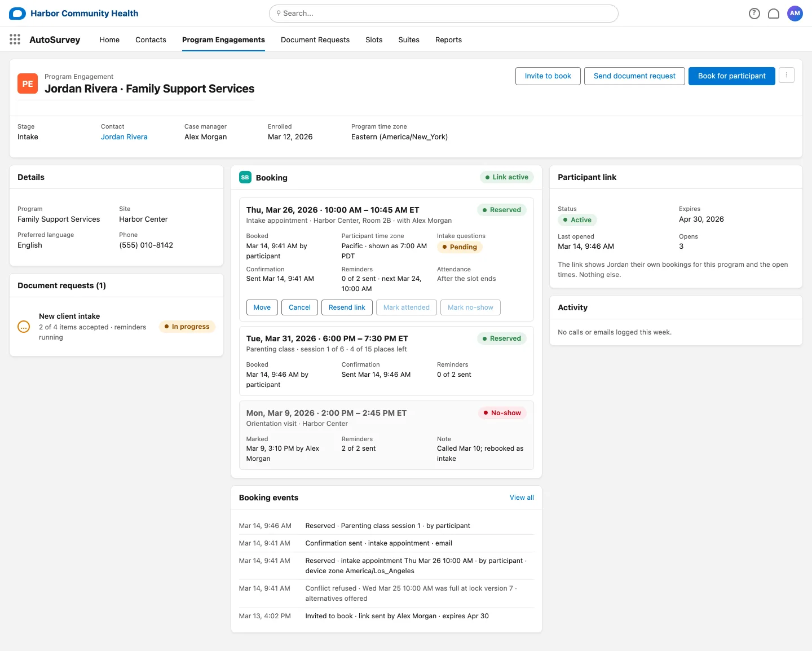Click the Eastern (America/New_York) time zone value
Viewport: 812px width, 651px height.
tap(399, 137)
